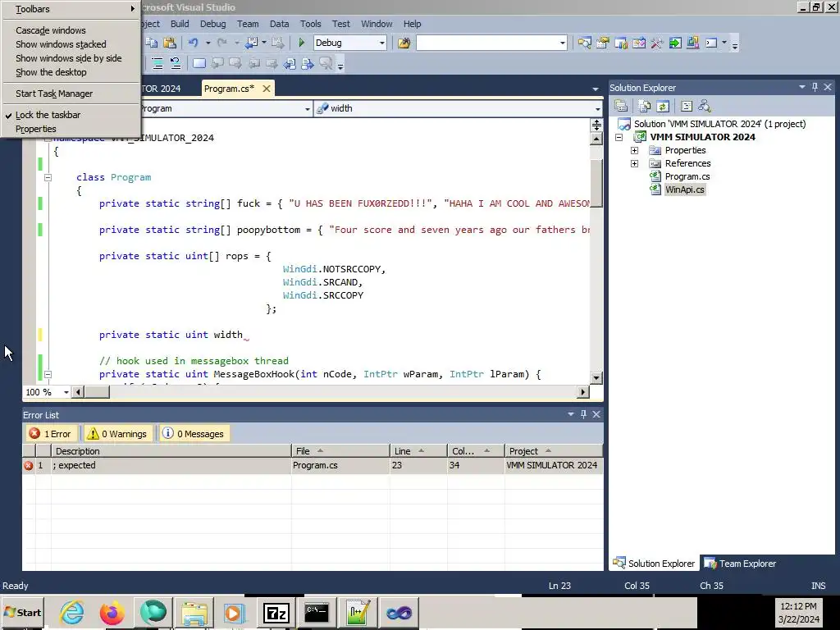Click the View Class Diagram icon

coord(705,106)
